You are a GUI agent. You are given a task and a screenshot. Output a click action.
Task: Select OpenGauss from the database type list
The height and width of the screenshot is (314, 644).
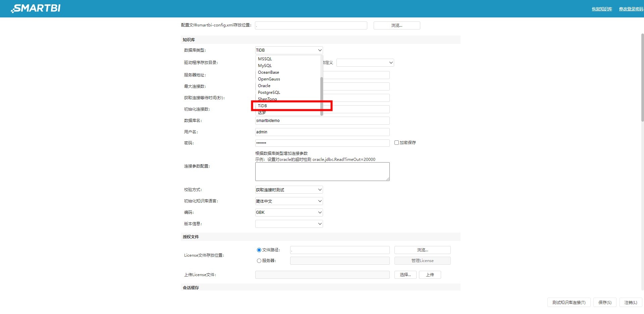288,79
